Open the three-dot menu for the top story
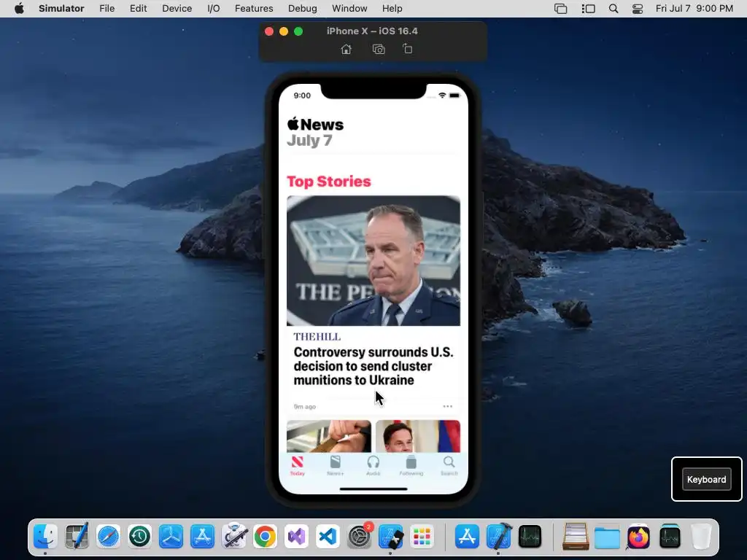This screenshot has width=747, height=560. click(x=448, y=406)
